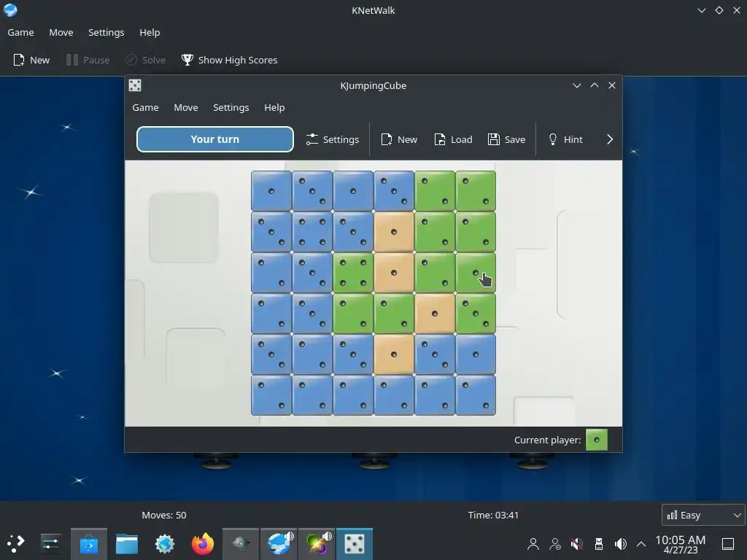Open the gear-globe app on taskbar
747x560 pixels.
coord(165,543)
